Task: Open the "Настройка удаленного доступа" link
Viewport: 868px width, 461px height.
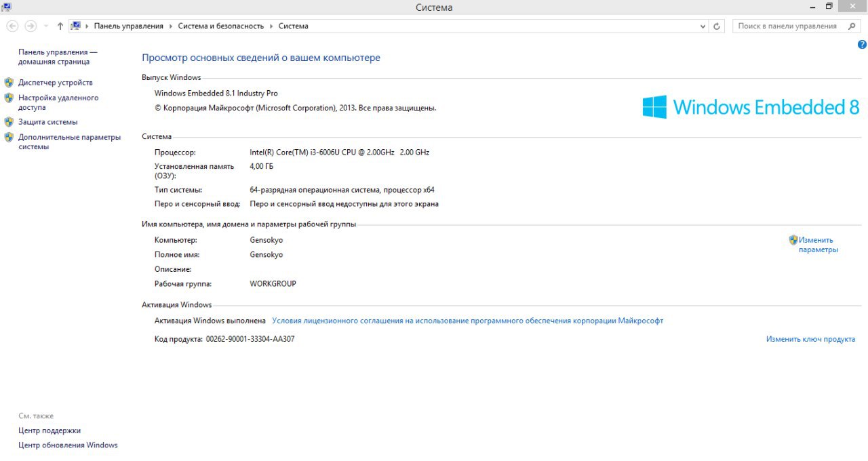Action: 58,102
